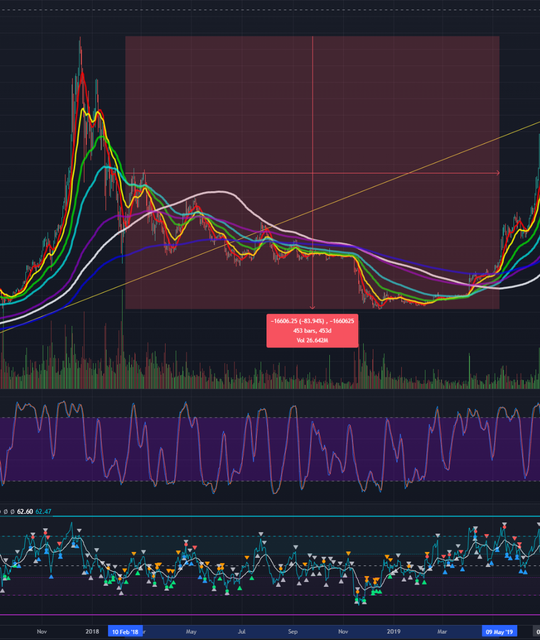The height and width of the screenshot is (640, 540).
Task: Select the 09 May '19 date marker
Action: coord(499,631)
